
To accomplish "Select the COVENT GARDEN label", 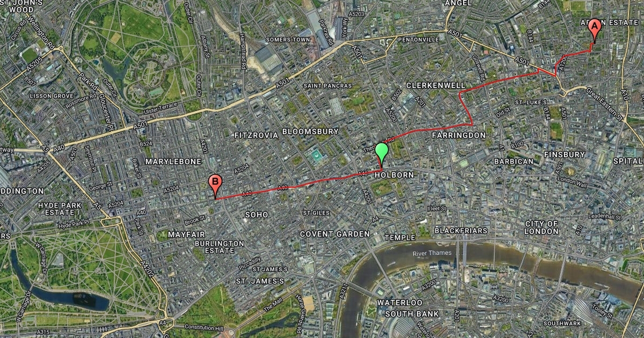I will coord(335,234).
